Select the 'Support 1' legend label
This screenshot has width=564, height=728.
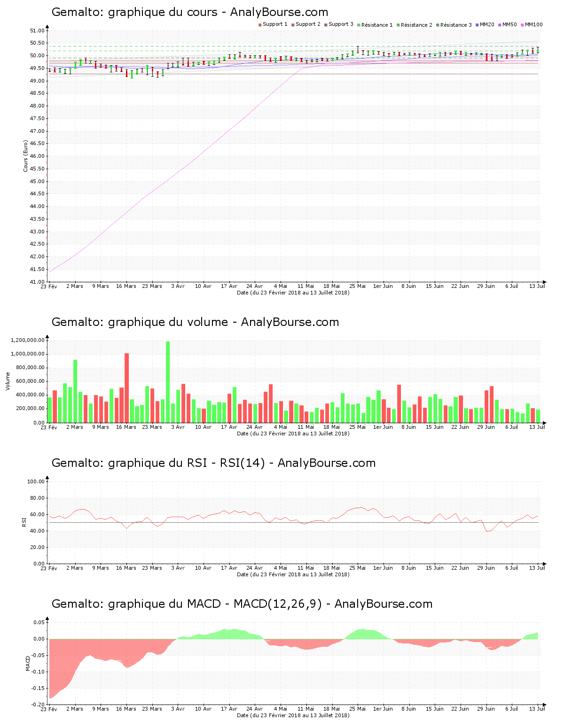275,24
